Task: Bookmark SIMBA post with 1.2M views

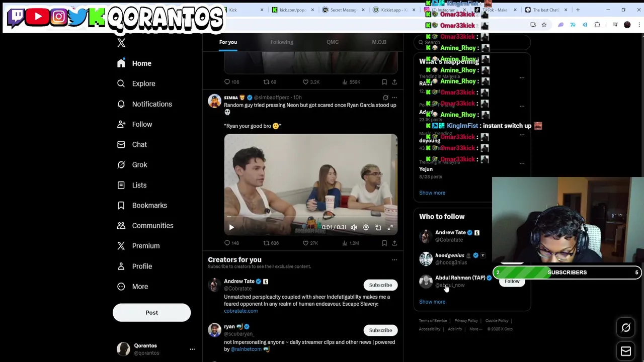Action: (x=384, y=243)
